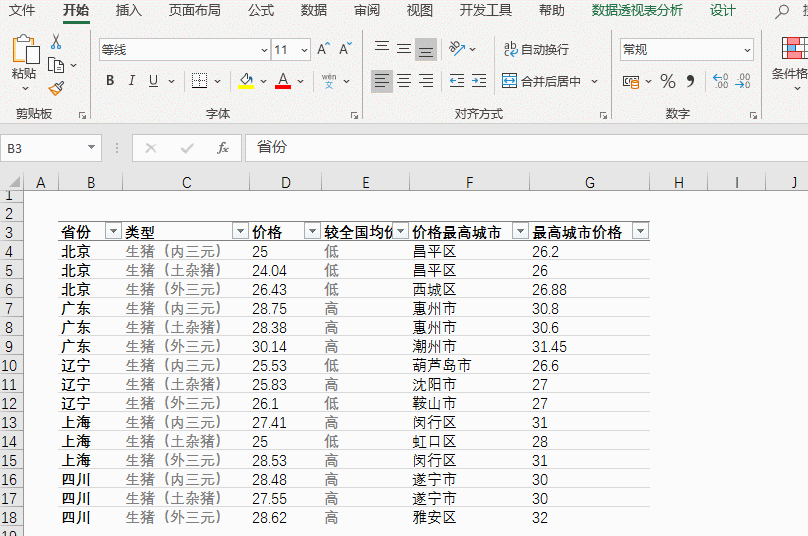Increase font size with larger A
The image size is (808, 536).
(323, 49)
